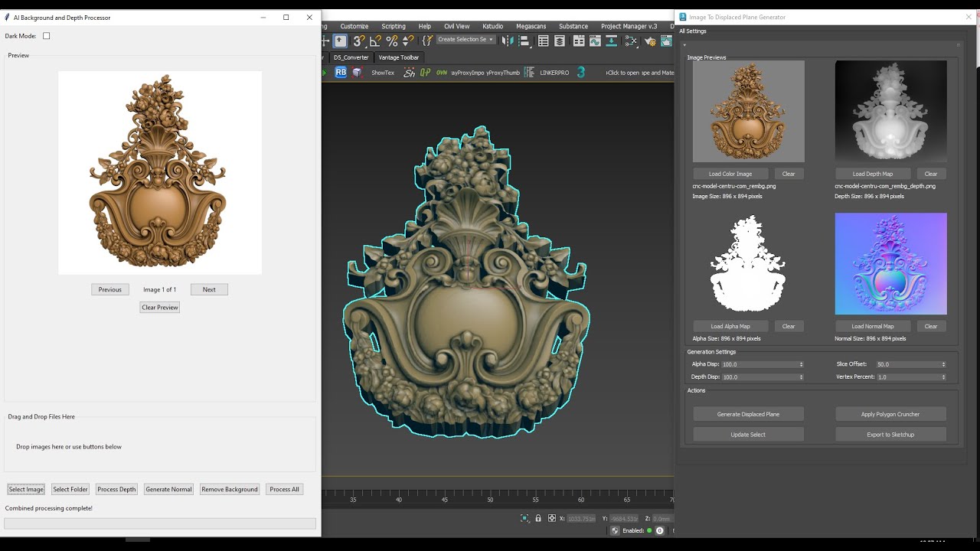Image resolution: width=980 pixels, height=551 pixels.
Task: Click frame 50 on the timeline
Action: tap(490, 499)
